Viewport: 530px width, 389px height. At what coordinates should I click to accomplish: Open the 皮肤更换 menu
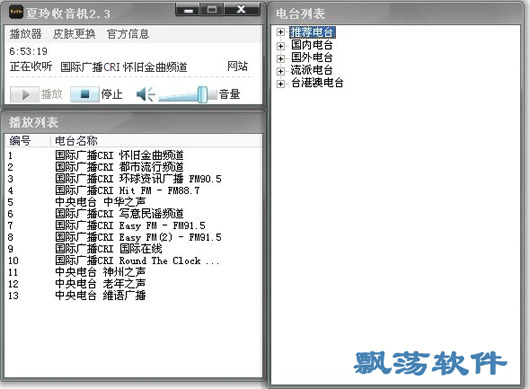tap(74, 34)
